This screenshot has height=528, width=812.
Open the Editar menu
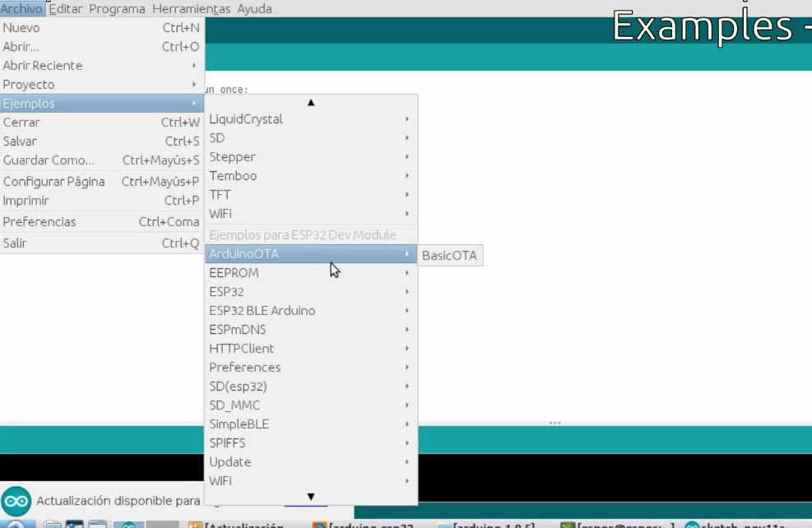(65, 9)
